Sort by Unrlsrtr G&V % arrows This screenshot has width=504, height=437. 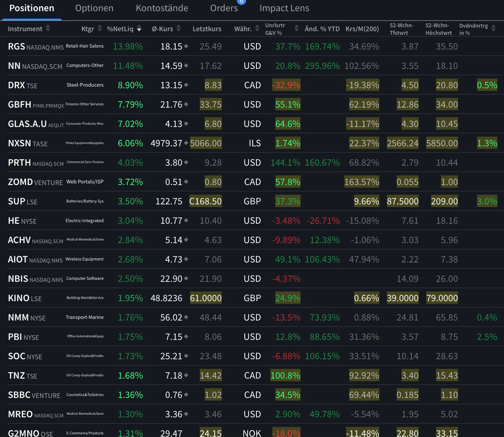[297, 28]
